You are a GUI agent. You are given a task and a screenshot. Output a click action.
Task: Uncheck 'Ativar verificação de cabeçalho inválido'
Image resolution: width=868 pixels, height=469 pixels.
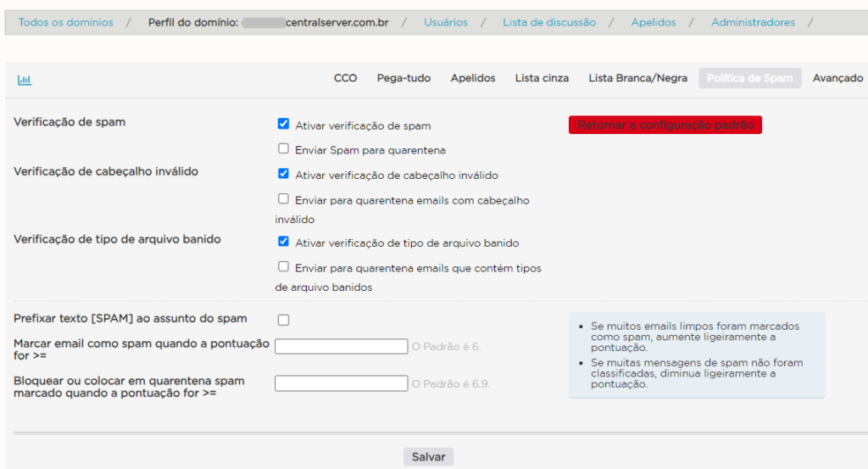[283, 174]
